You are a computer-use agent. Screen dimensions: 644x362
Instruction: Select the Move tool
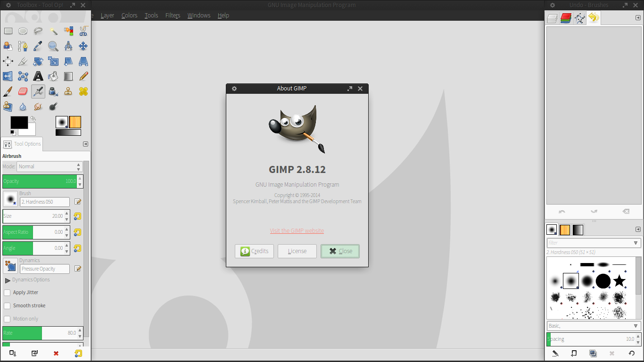[83, 46]
